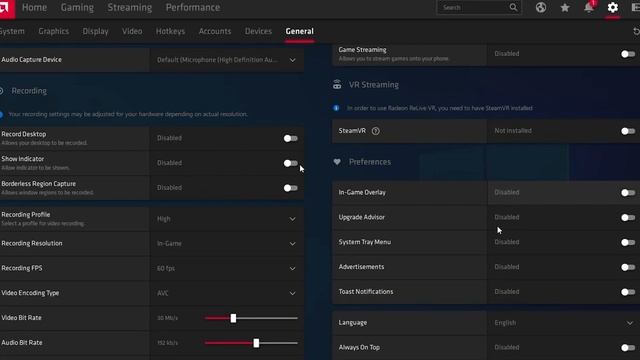Click the AMD logo icon
Screen dimensions: 640x360
6,8
